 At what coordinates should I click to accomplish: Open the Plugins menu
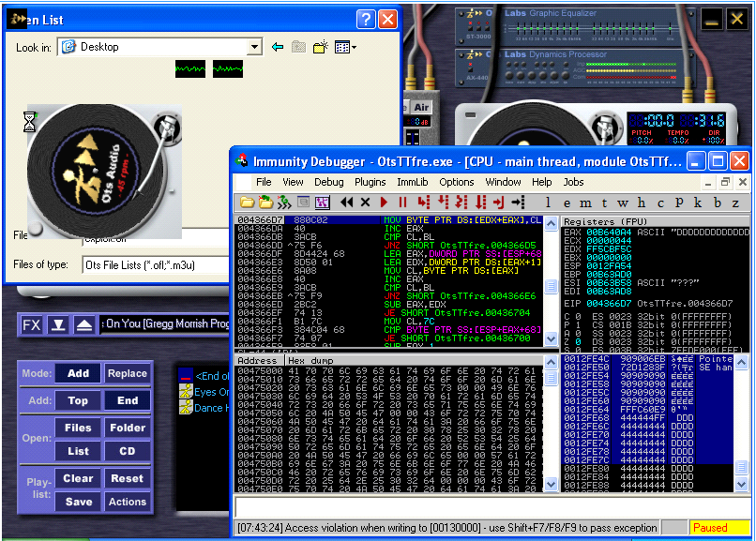370,182
